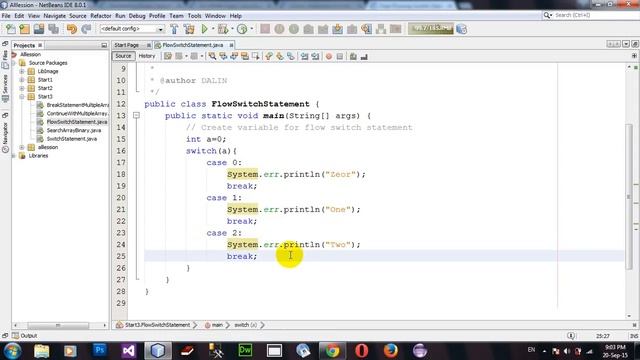Open Google Chrome from the taskbar
Image resolution: width=640 pixels, height=360 pixels.
pos(332,351)
